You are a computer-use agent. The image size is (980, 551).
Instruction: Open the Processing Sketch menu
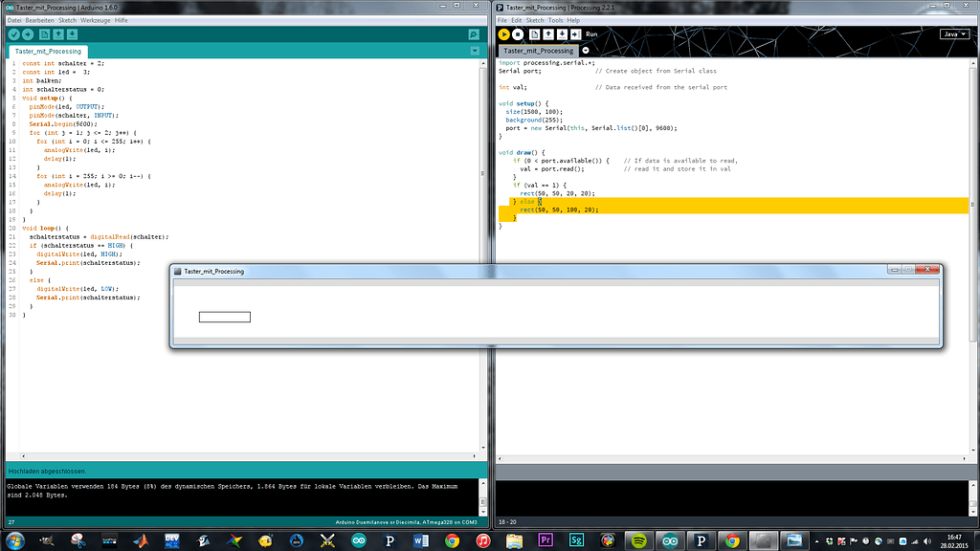535,21
